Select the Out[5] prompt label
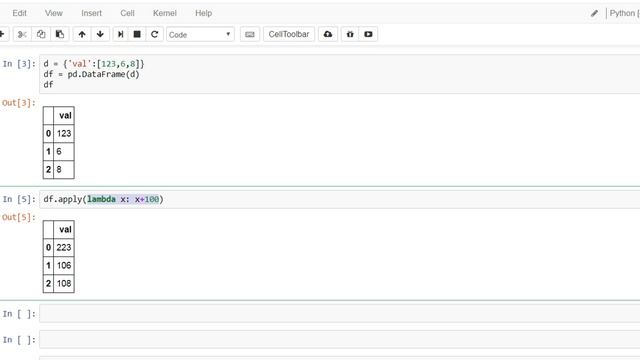 [19, 217]
